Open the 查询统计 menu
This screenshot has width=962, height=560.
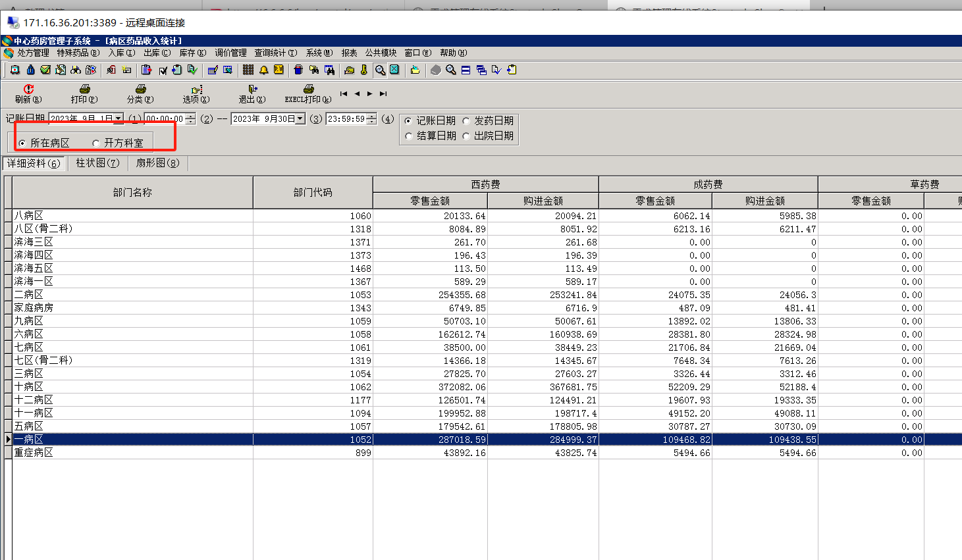pos(275,53)
